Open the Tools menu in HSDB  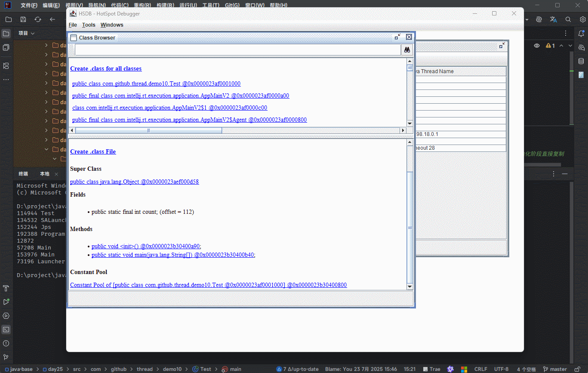pyautogui.click(x=89, y=25)
